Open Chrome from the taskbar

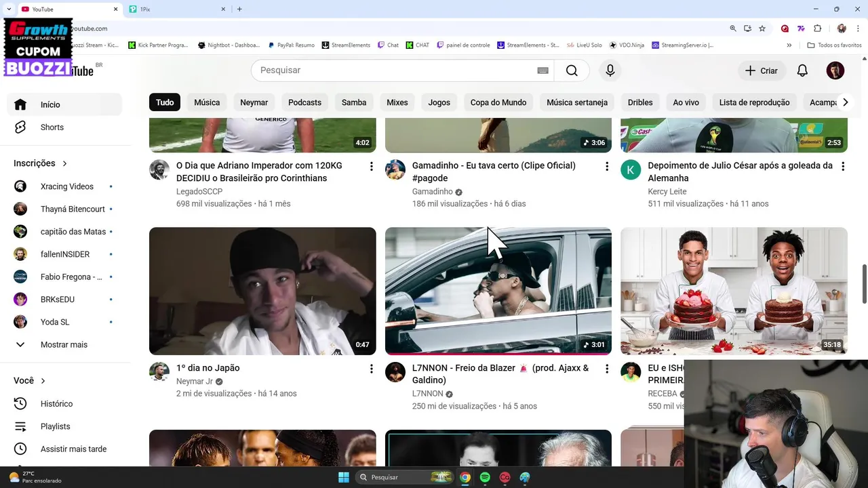(x=465, y=477)
